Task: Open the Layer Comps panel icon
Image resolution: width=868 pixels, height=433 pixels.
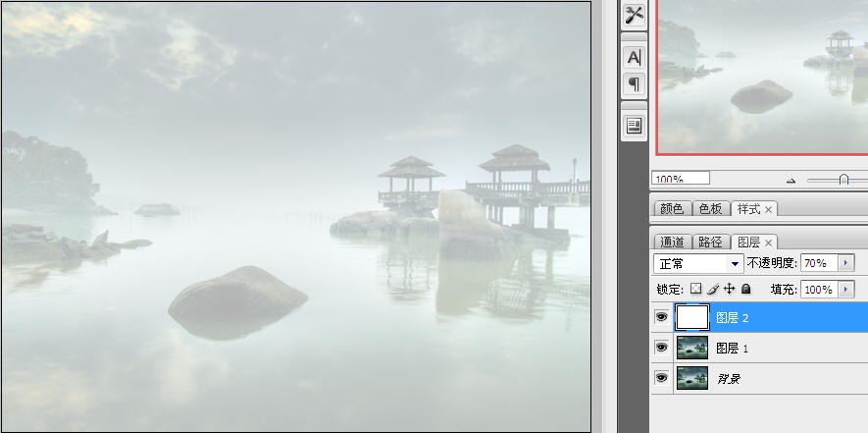Action: [634, 126]
